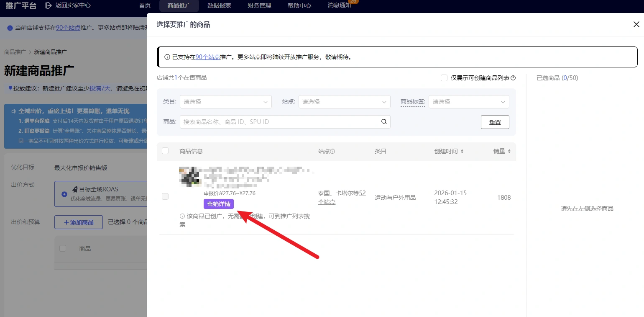Viewport: 644px width, 317px height.
Task: Click the 类目 column header
Action: tap(381, 151)
